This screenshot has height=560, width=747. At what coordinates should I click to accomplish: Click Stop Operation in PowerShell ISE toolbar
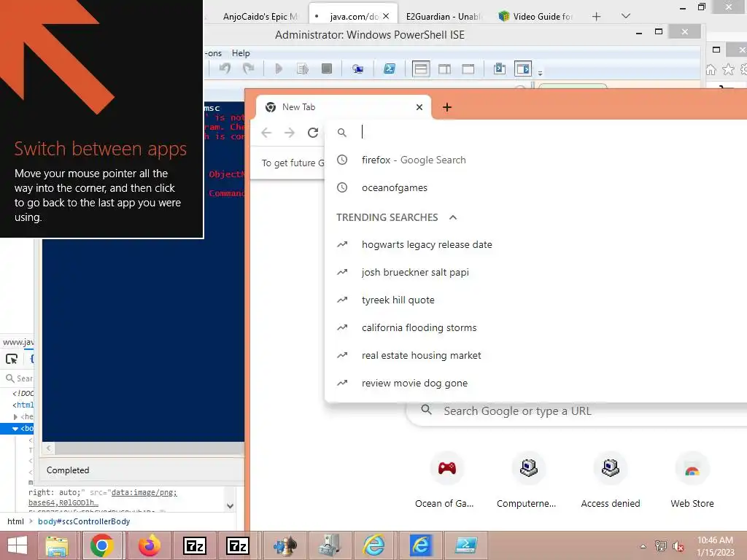coord(327,69)
